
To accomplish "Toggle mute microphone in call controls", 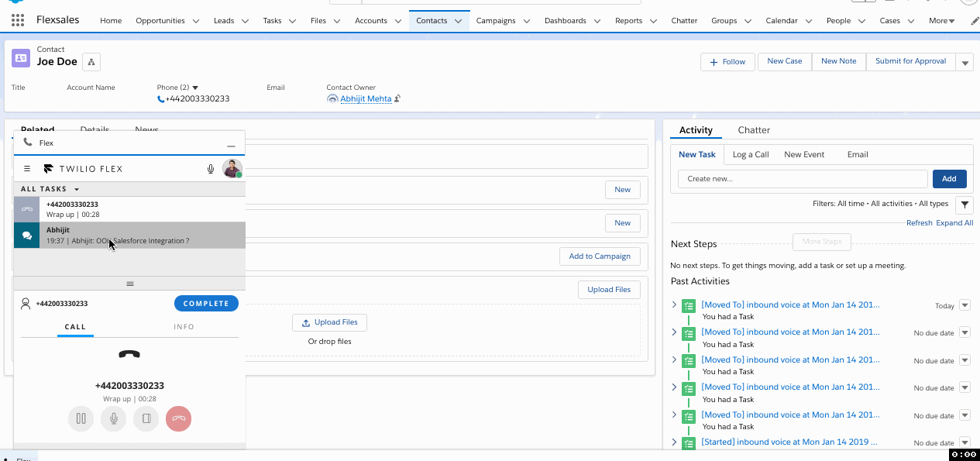I will (113, 419).
